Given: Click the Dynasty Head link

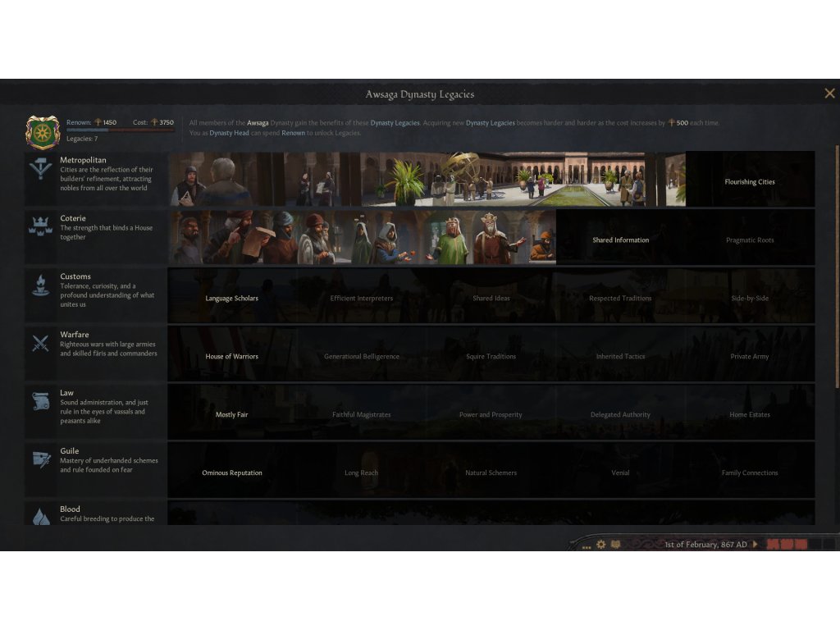Looking at the screenshot, I should [x=230, y=133].
